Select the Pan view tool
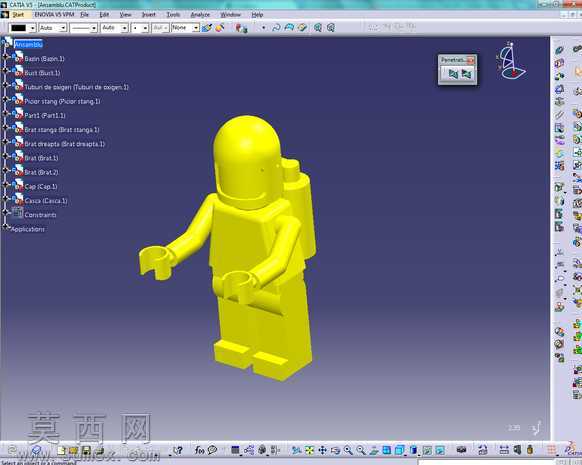 click(322, 450)
